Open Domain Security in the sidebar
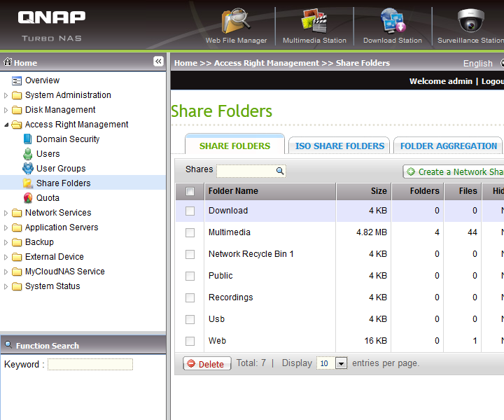The image size is (504, 420). click(x=67, y=139)
